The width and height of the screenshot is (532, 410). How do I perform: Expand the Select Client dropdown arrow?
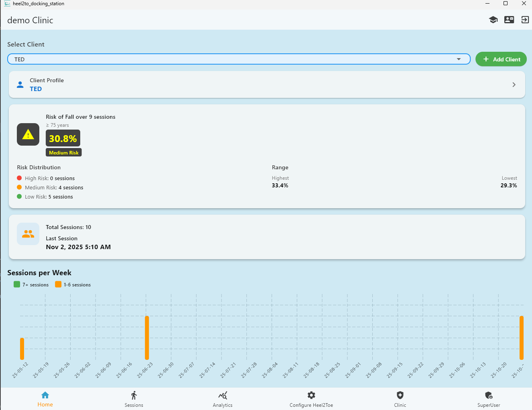[459, 59]
